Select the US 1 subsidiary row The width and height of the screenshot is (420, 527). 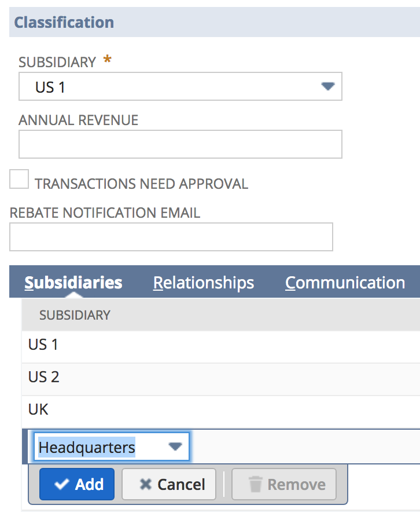point(221,345)
